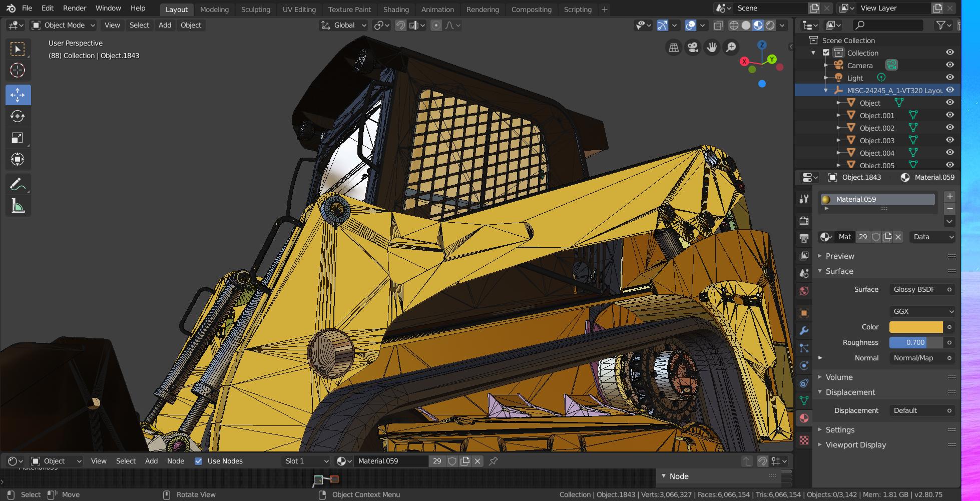
Task: Switch to the UV Editing workspace tab
Action: click(299, 9)
